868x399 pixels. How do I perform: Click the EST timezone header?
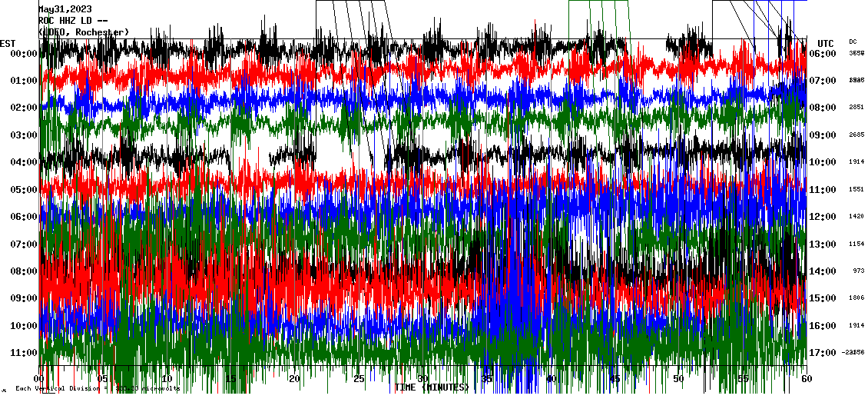pos(8,43)
